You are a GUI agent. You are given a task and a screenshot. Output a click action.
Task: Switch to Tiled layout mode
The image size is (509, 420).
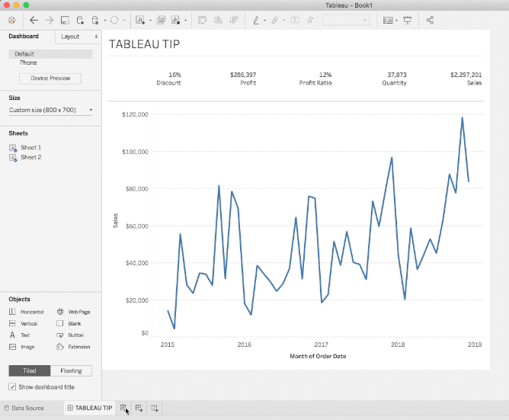[30, 370]
